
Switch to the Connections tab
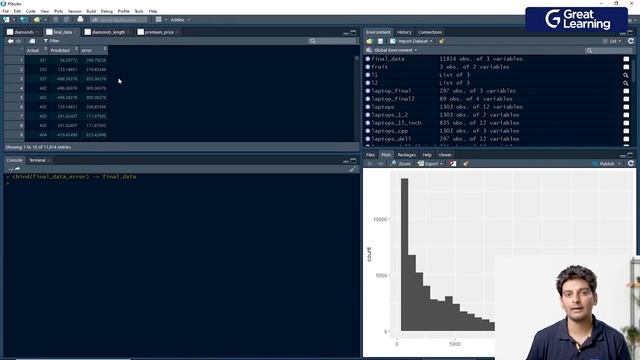tap(430, 32)
